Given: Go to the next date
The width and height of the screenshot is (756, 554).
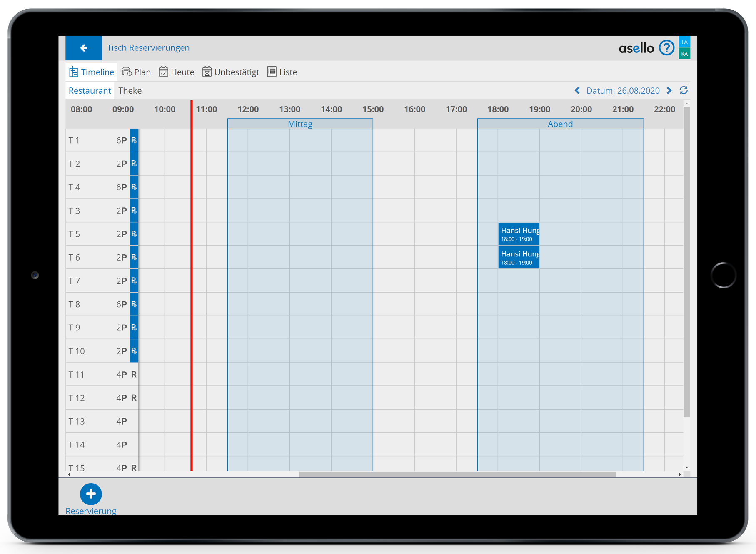Looking at the screenshot, I should (x=669, y=90).
